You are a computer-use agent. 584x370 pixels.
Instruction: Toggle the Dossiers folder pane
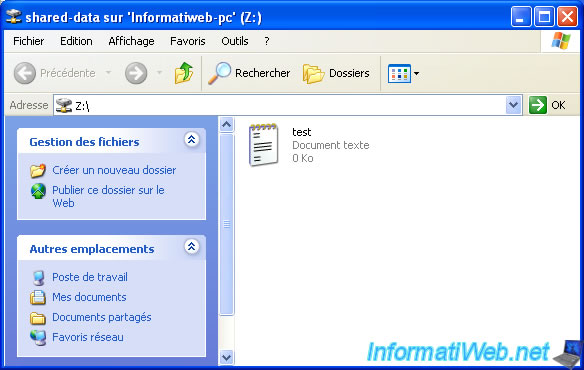pos(336,73)
